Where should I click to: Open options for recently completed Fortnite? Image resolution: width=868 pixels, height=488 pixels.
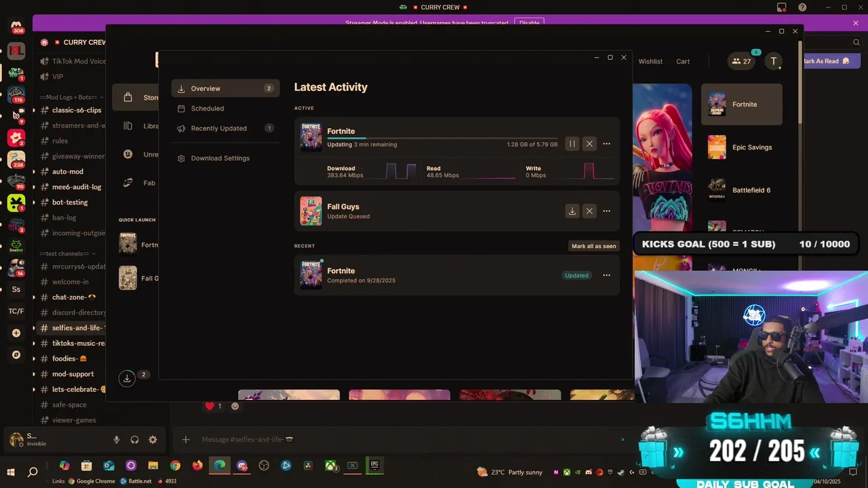pyautogui.click(x=606, y=275)
